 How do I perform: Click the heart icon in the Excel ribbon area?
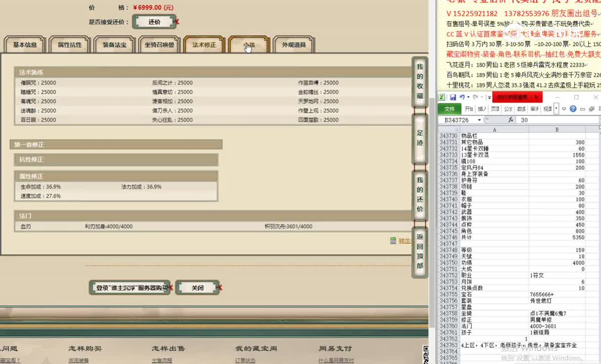click(x=564, y=109)
